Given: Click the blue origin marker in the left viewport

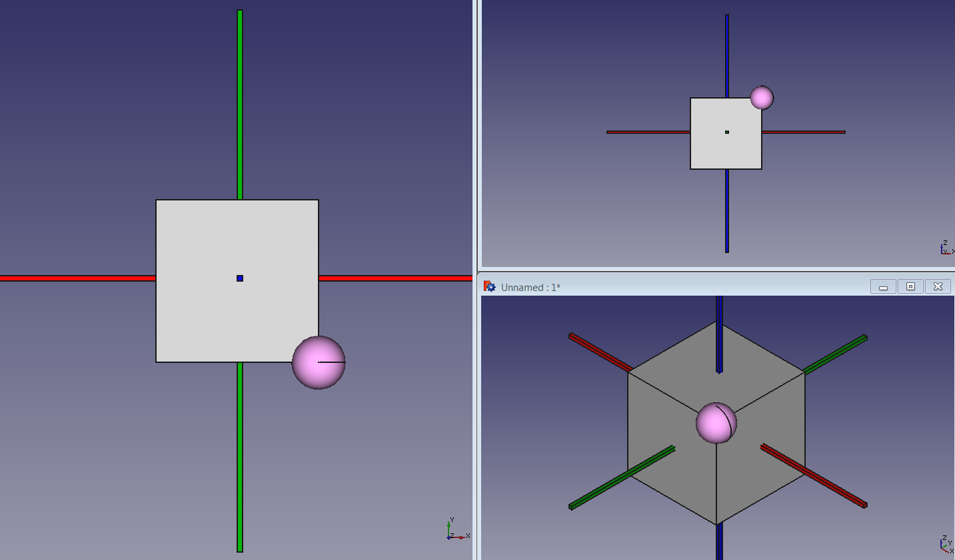Looking at the screenshot, I should coord(239,278).
